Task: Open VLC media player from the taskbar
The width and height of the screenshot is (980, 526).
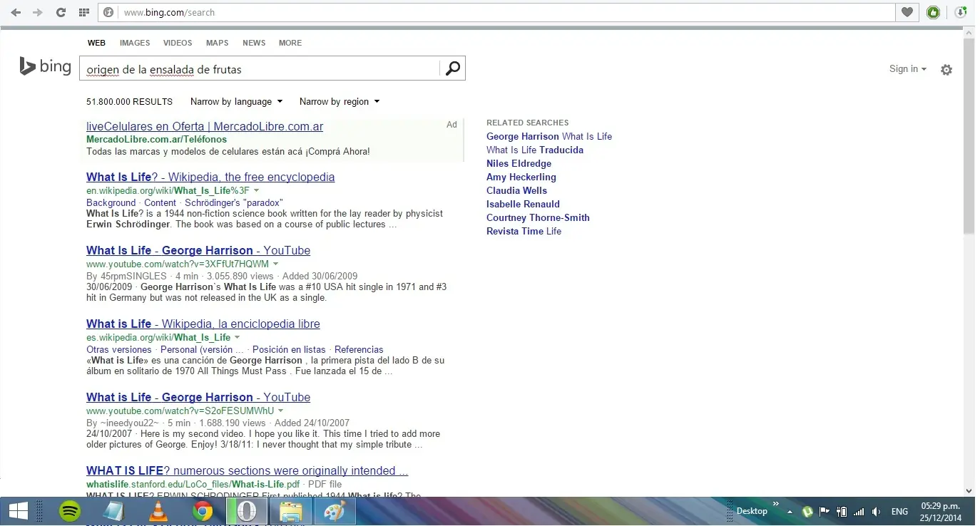Action: (x=158, y=511)
